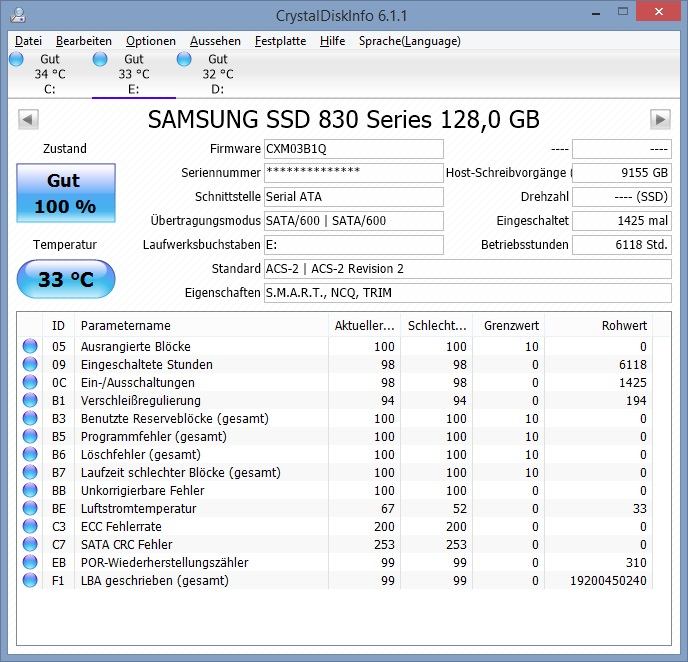The width and height of the screenshot is (688, 662).
Task: Select the Ausrangierte Blöcke row text
Action: [x=136, y=347]
